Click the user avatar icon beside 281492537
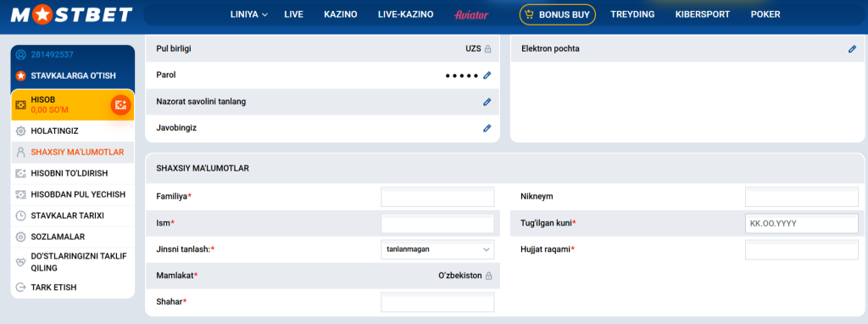Viewport: 868px width, 324px height. [x=21, y=55]
